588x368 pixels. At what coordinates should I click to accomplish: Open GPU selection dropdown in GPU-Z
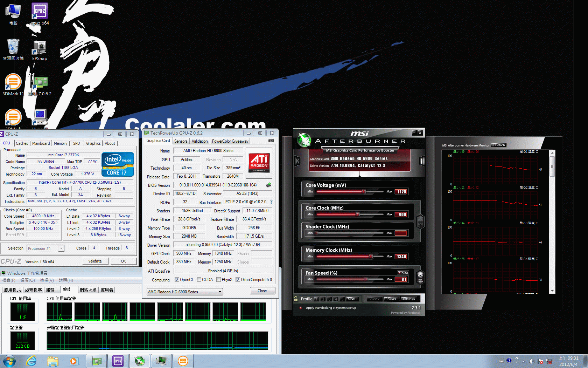click(184, 292)
